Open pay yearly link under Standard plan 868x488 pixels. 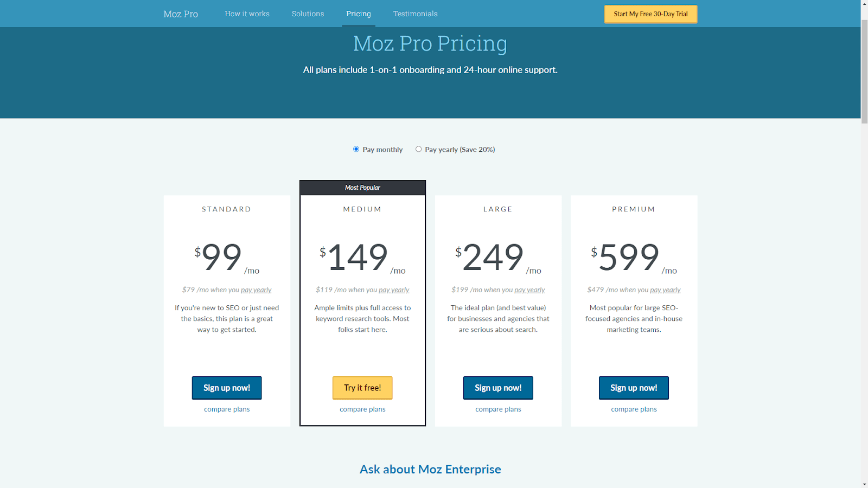[x=256, y=290]
